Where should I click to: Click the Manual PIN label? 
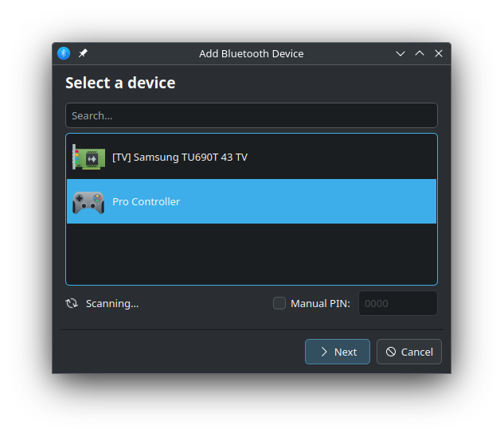(x=320, y=304)
